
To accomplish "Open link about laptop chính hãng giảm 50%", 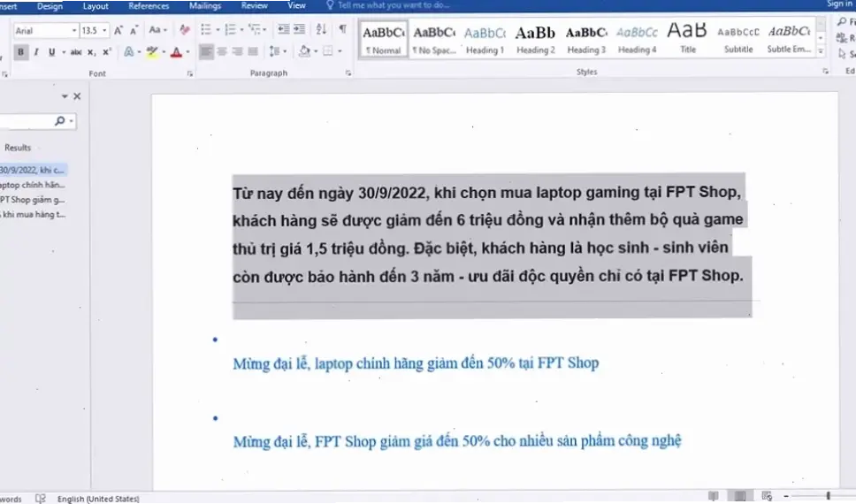I will (x=416, y=363).
